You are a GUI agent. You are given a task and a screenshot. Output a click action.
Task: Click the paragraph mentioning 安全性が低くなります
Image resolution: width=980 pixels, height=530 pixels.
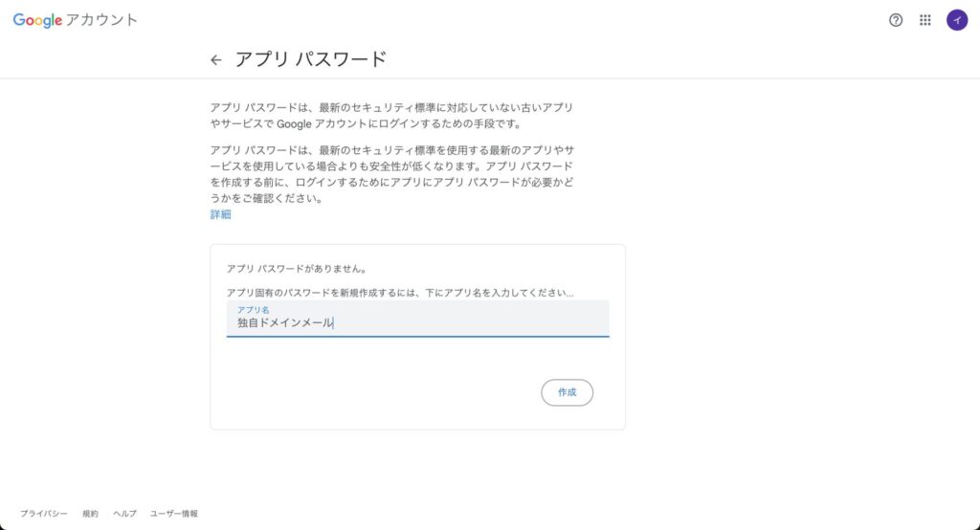pos(391,174)
